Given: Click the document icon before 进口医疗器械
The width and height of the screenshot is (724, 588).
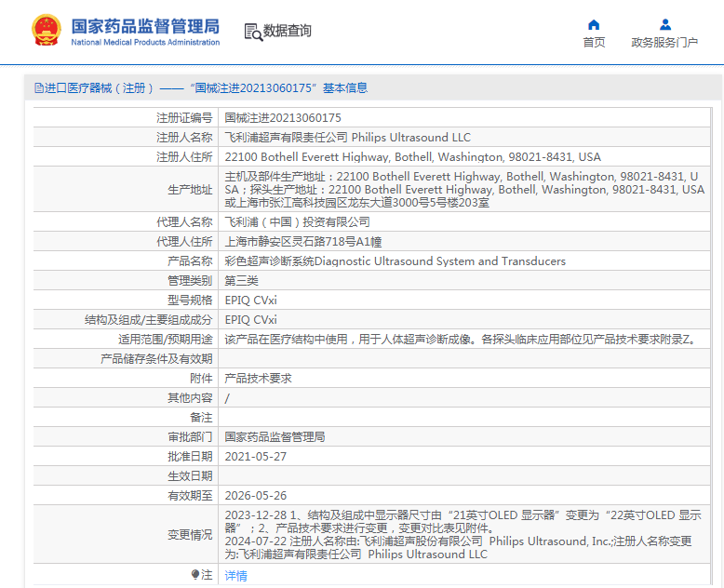Looking at the screenshot, I should 38,88.
